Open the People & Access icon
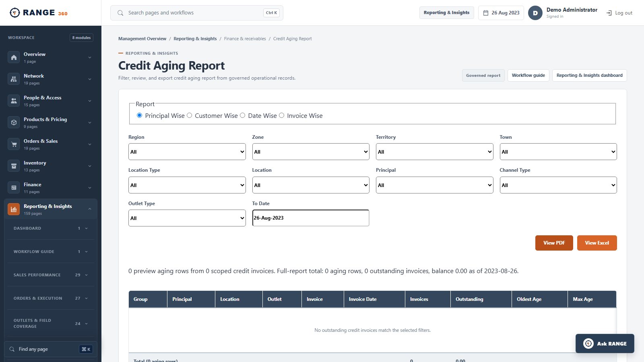Image resolution: width=644 pixels, height=362 pixels. (14, 101)
